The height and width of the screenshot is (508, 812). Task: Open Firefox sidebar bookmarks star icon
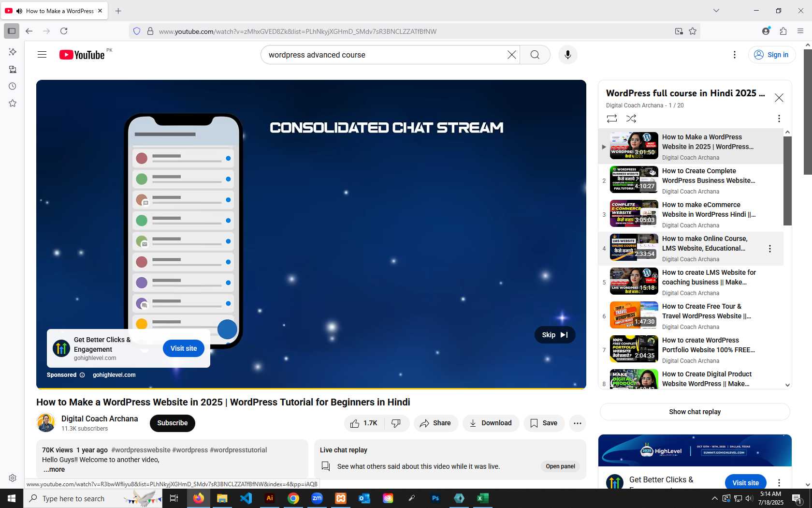coord(13,103)
